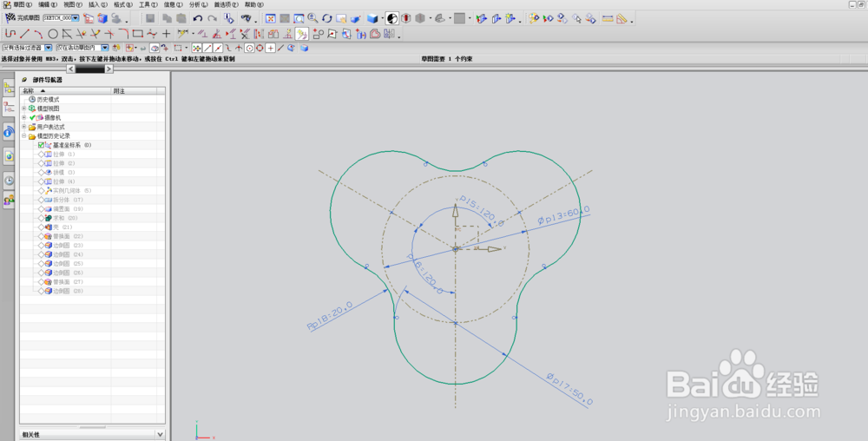This screenshot has width=868, height=441.
Task: Open the Assembly Navigator sidebar tab
Action: point(9,88)
